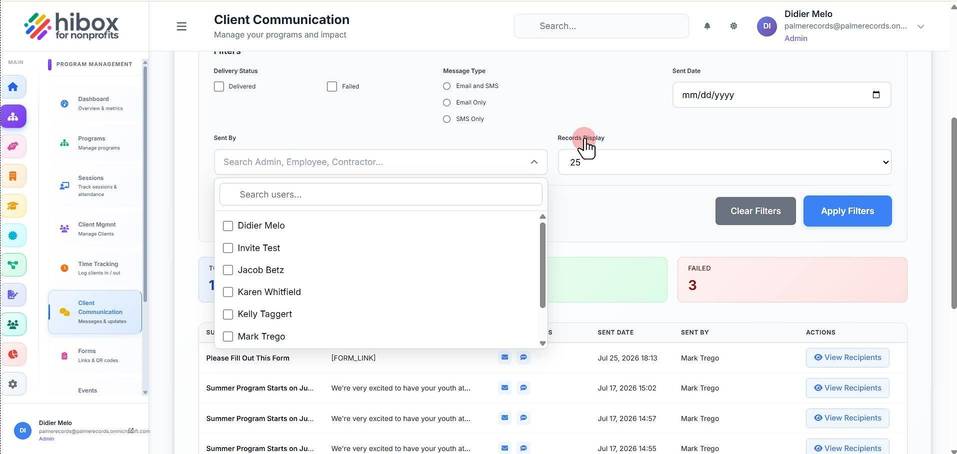Click the Search users input field
Viewport: 957px width, 454px height.
381,195
